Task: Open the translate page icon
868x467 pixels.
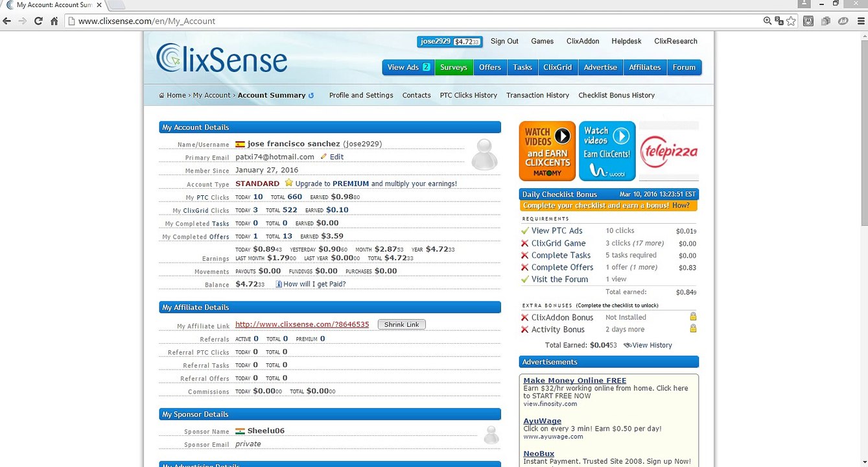Action: [x=779, y=21]
